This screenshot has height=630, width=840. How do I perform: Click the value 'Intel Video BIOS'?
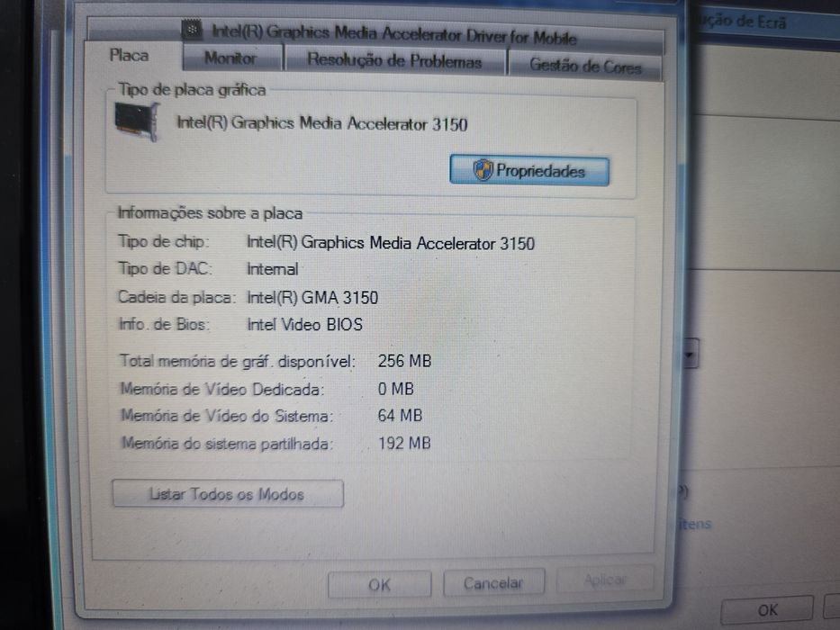point(304,325)
